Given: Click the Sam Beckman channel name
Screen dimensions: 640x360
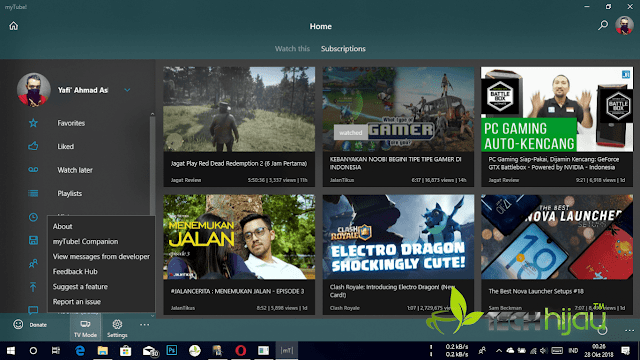Looking at the screenshot, I should point(505,308).
